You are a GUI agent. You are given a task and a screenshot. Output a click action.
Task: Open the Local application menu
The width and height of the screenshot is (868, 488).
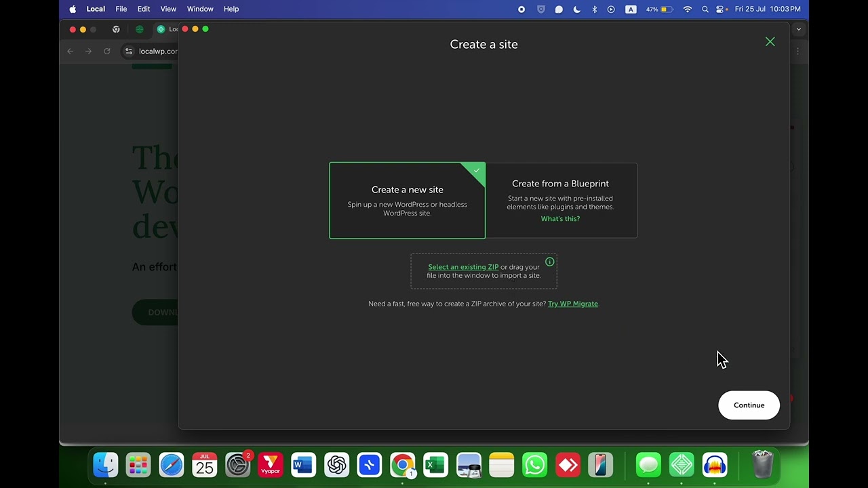pos(96,9)
